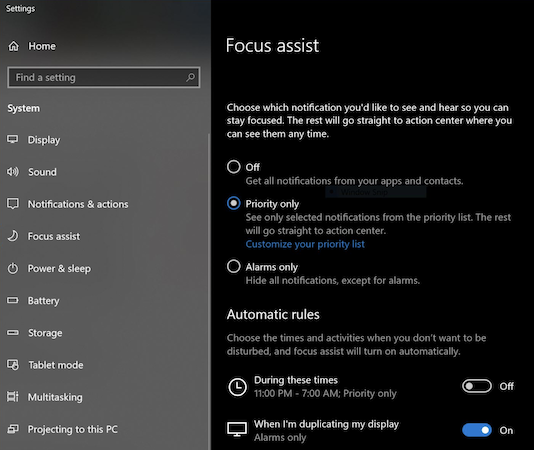Select the Priority only radio option
The width and height of the screenshot is (534, 450).
[x=234, y=203]
